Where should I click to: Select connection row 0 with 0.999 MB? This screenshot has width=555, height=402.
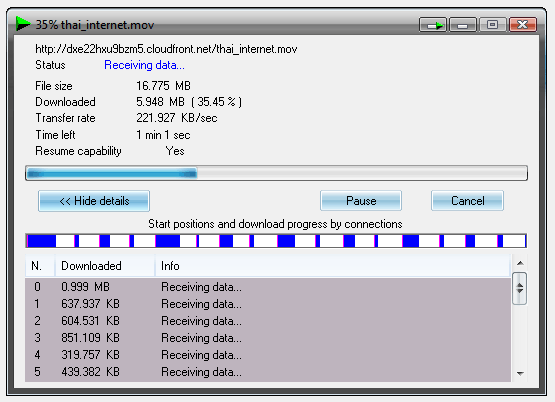click(x=268, y=287)
